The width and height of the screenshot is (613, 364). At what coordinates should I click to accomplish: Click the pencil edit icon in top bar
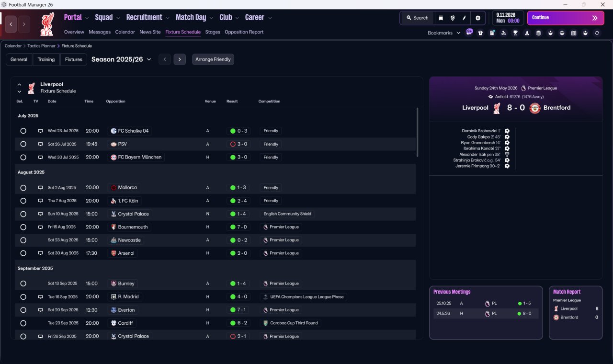(x=464, y=18)
